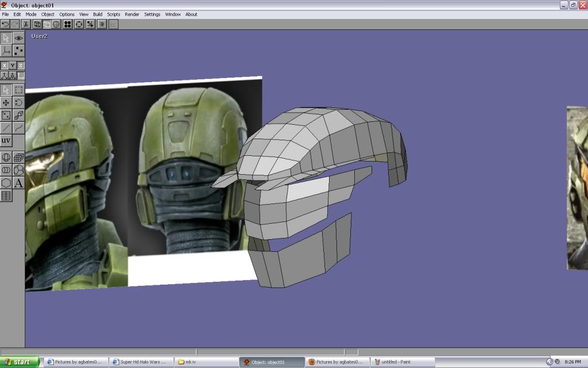
Task: Select the Rotate tool
Action: click(18, 102)
